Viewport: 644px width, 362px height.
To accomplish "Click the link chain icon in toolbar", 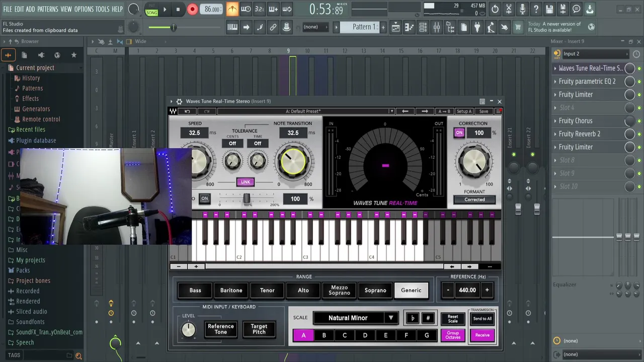I will 273,27.
